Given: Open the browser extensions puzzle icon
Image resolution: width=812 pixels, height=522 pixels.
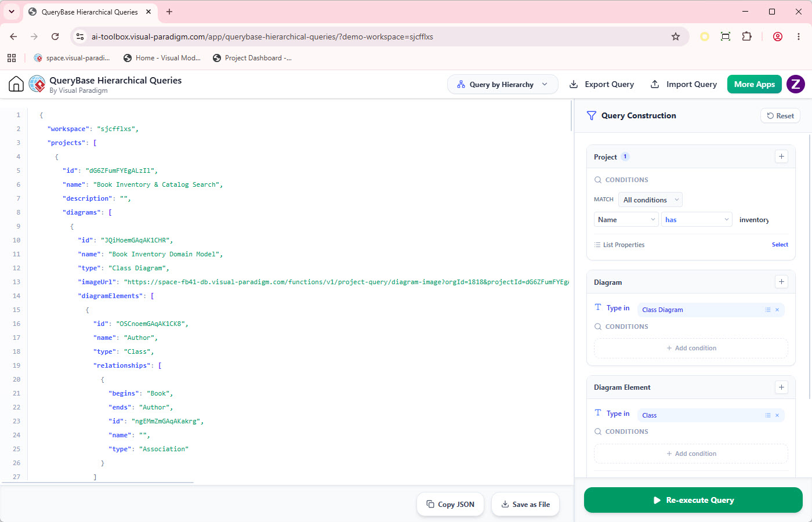Looking at the screenshot, I should 746,37.
